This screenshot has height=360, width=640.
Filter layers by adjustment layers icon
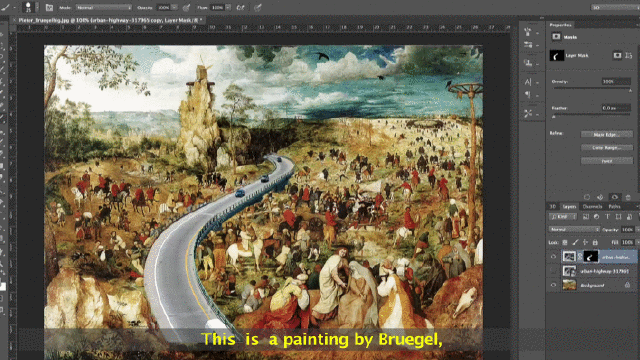pos(596,217)
